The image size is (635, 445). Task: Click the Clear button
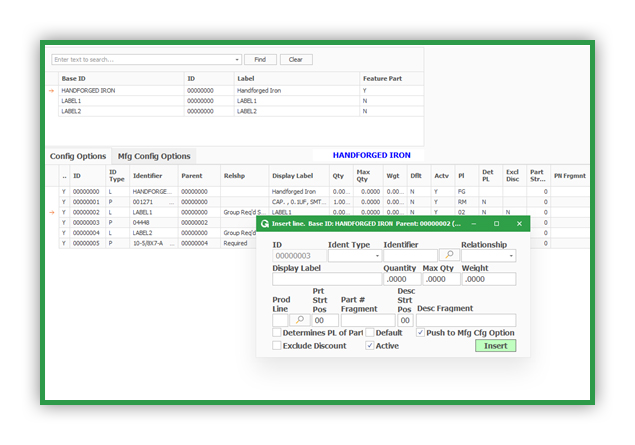296,60
